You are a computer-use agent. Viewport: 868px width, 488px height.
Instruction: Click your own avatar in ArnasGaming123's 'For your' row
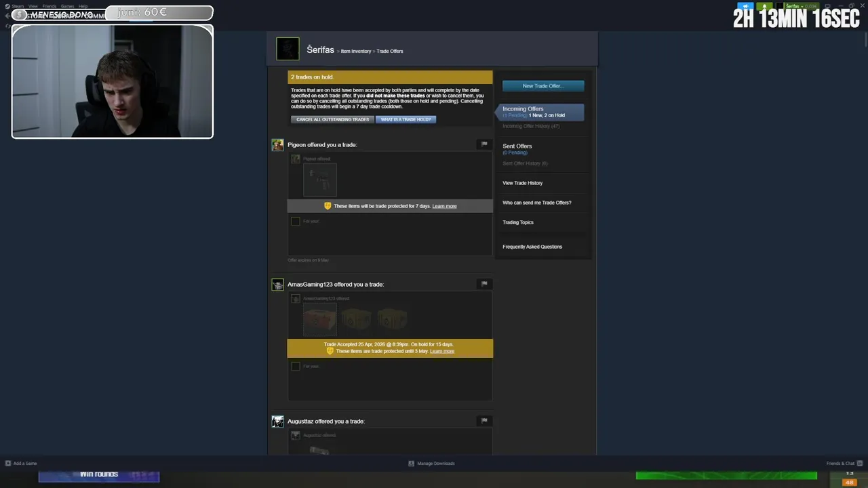pyautogui.click(x=295, y=366)
